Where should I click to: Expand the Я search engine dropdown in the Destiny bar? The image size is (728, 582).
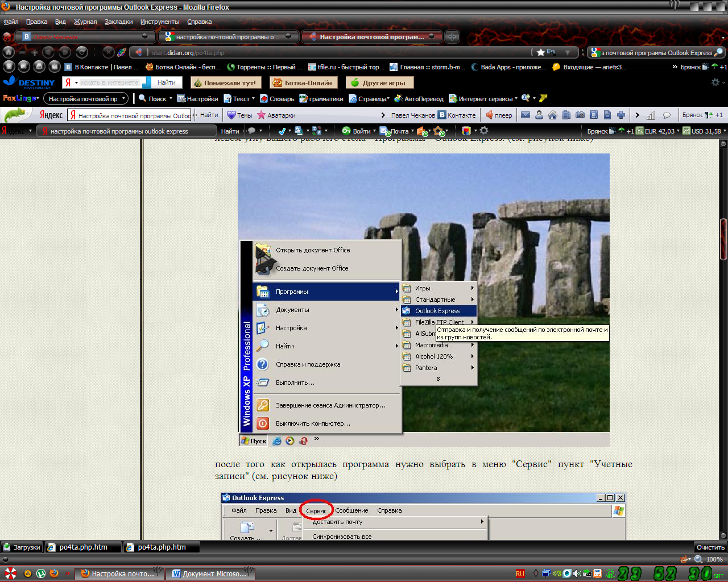[x=76, y=82]
